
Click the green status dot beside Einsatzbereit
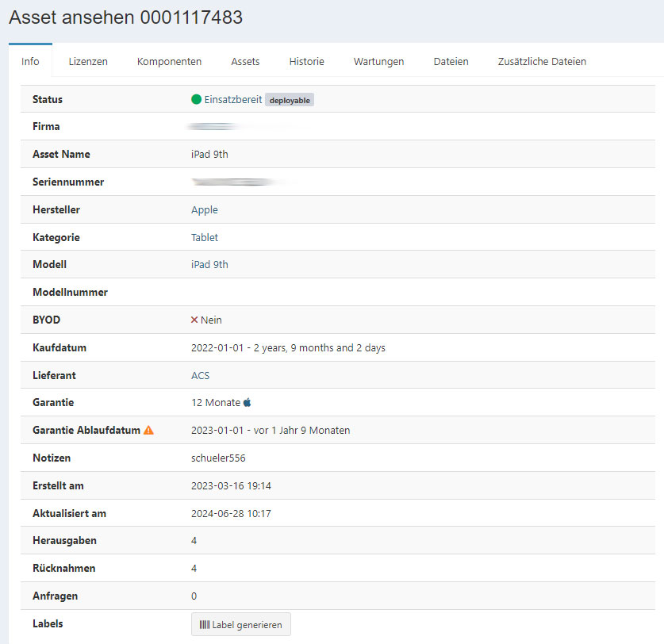(x=196, y=99)
